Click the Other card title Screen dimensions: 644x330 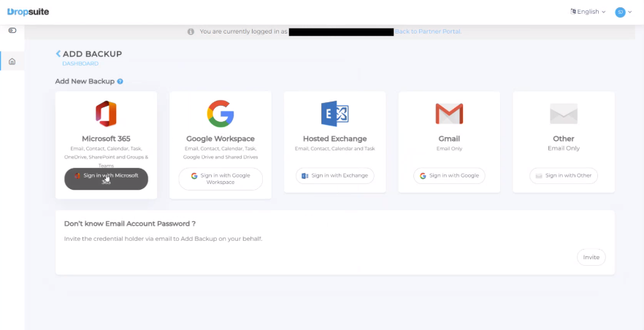[564, 139]
